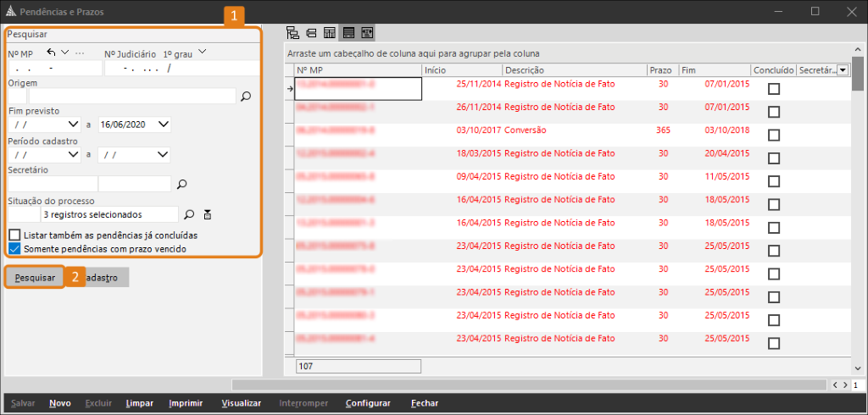Click the filter icon after Situação do processo
The width and height of the screenshot is (868, 415).
[207, 214]
